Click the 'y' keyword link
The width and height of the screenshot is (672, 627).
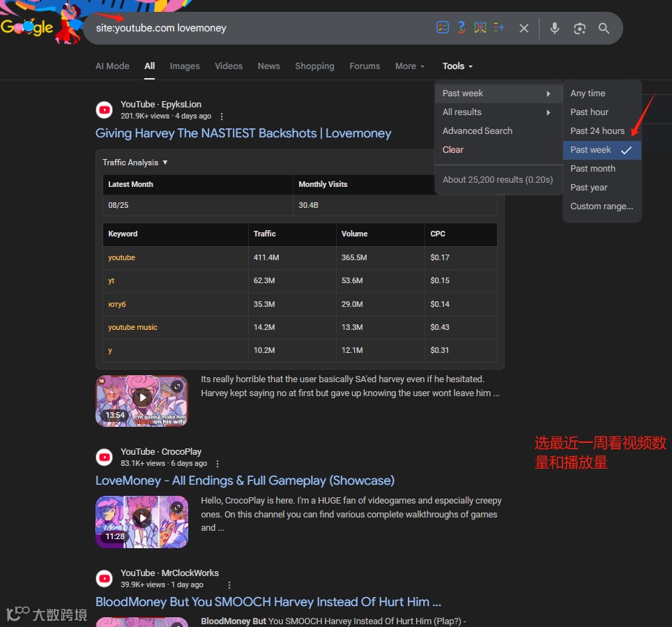[110, 351]
